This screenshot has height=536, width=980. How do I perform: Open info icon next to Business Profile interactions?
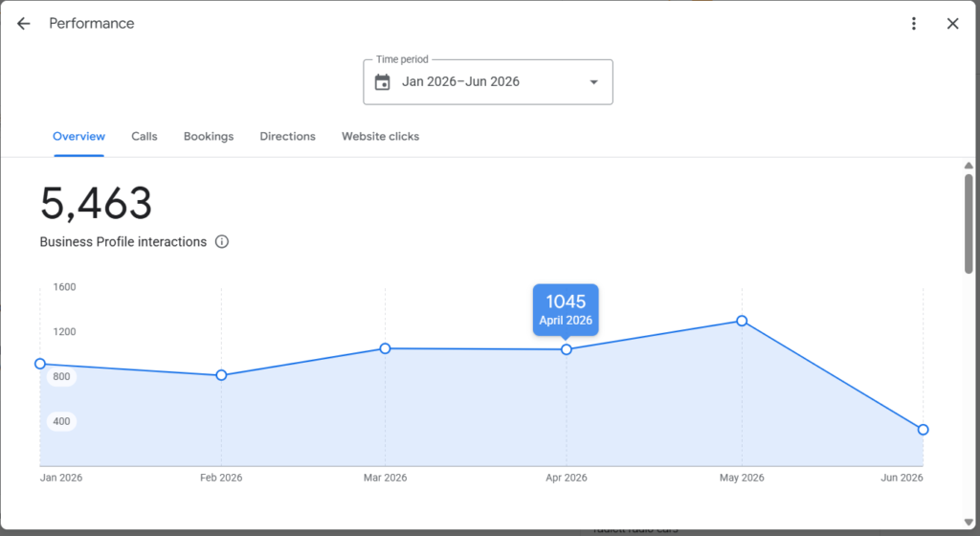(x=222, y=242)
